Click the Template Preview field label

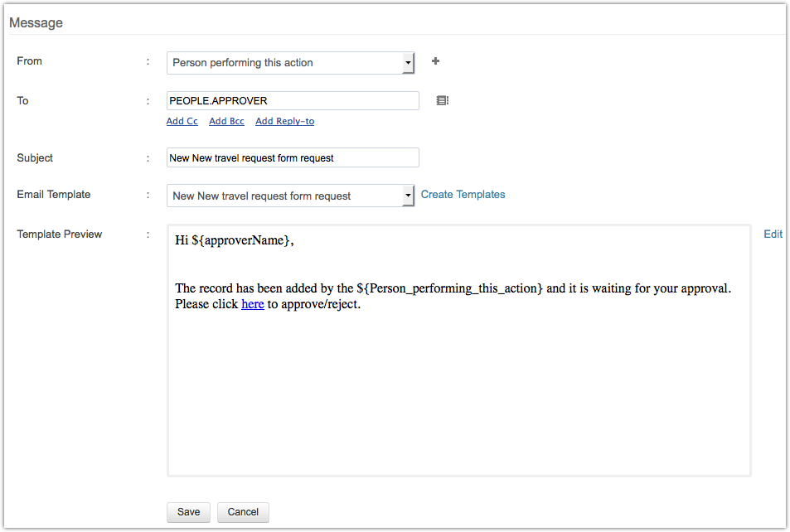point(60,235)
